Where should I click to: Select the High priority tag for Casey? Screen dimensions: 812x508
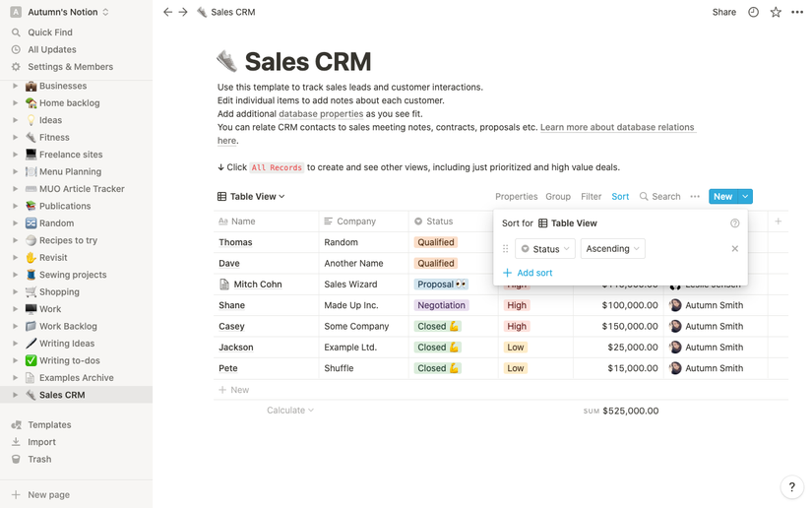tap(517, 326)
